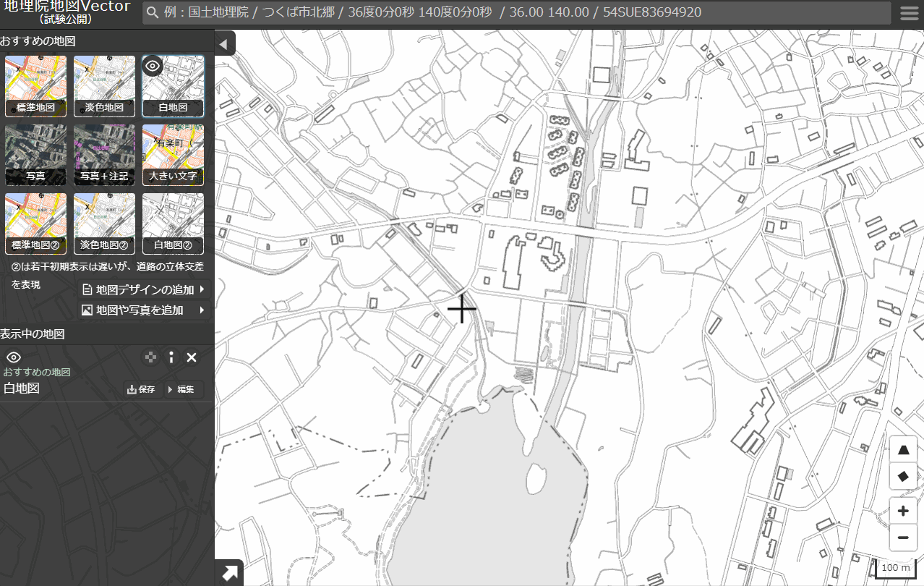Image resolution: width=924 pixels, height=586 pixels.
Task: Open the hamburger menu at top right
Action: pyautogui.click(x=909, y=13)
